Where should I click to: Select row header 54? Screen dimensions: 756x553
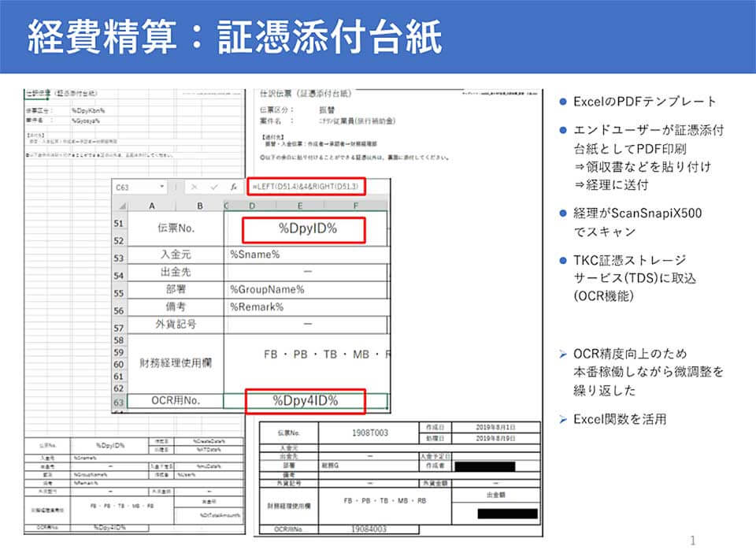point(119,275)
